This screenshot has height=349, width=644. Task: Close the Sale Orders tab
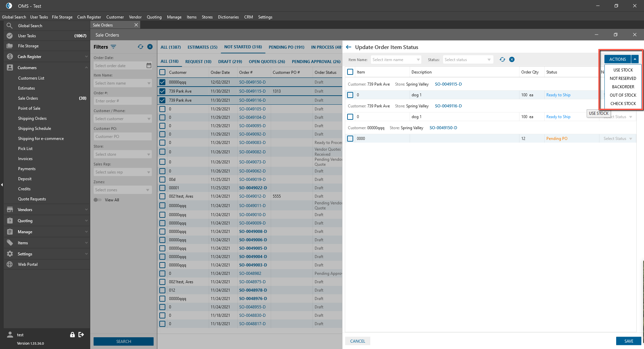click(x=136, y=25)
